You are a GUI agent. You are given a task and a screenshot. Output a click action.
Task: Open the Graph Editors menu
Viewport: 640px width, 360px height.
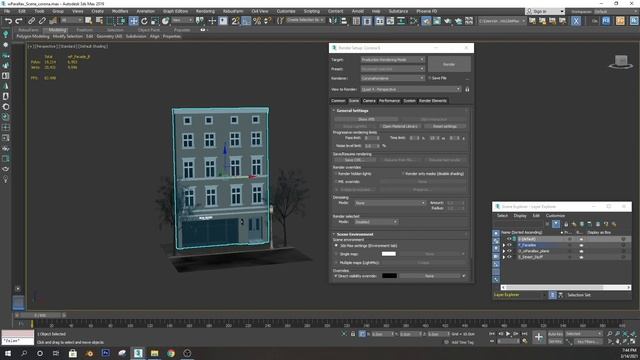click(176, 11)
